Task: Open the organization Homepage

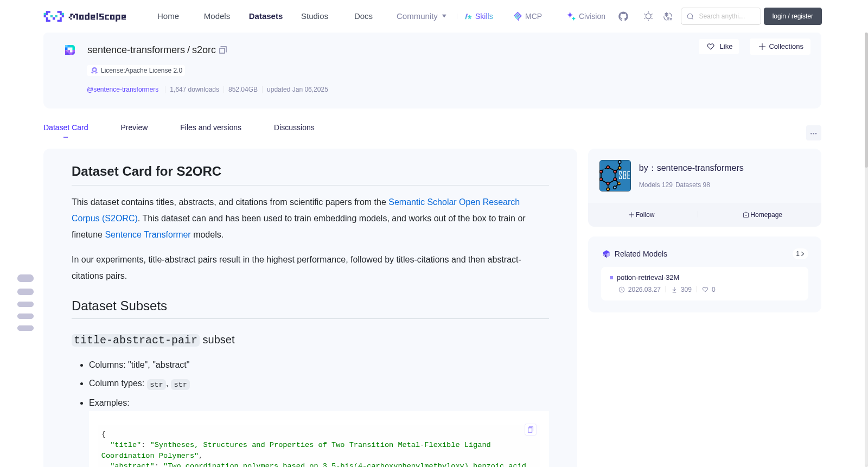Action: [x=763, y=215]
